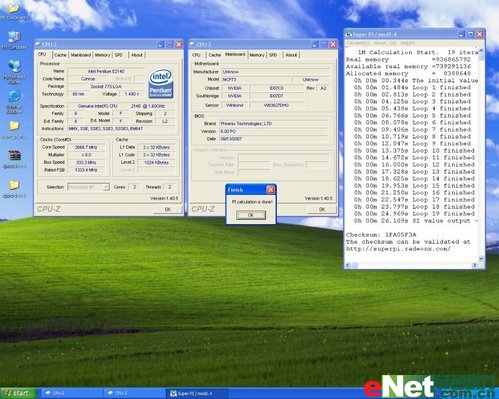
Task: Close the left CPU-Z window
Action: pyautogui.click(x=178, y=44)
